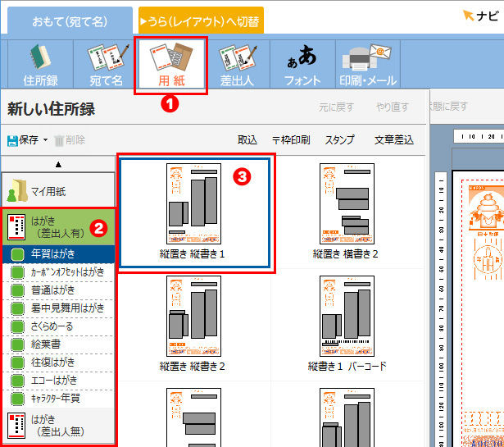Select キャラクター年賀 paper type
The image size is (504, 447).
point(58,399)
